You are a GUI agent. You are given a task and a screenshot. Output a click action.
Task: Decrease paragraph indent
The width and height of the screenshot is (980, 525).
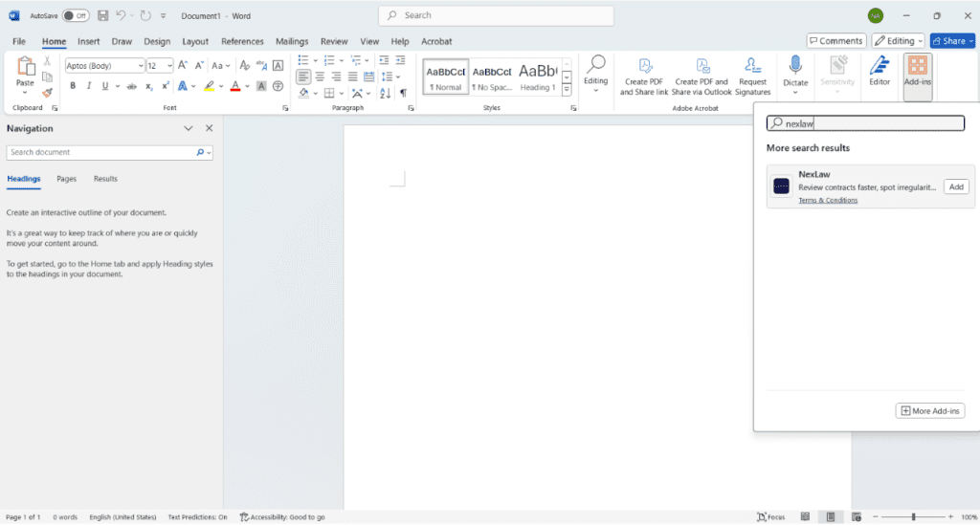click(384, 60)
